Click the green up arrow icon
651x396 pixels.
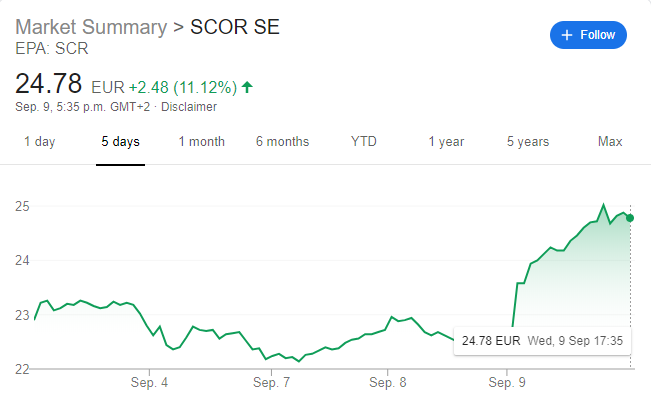[x=247, y=87]
